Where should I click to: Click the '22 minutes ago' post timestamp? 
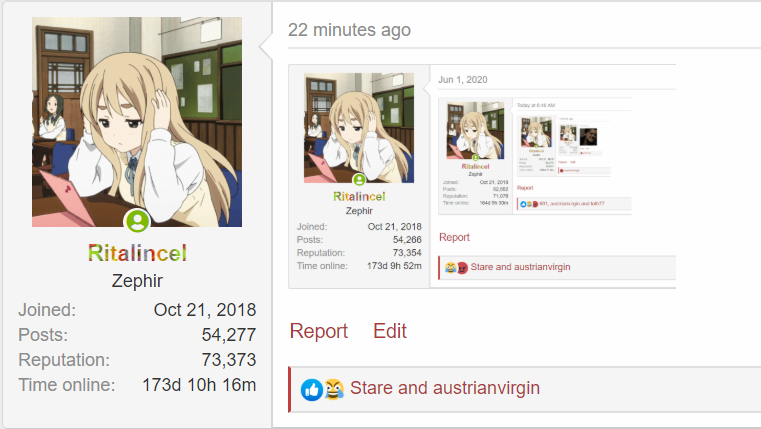(349, 30)
